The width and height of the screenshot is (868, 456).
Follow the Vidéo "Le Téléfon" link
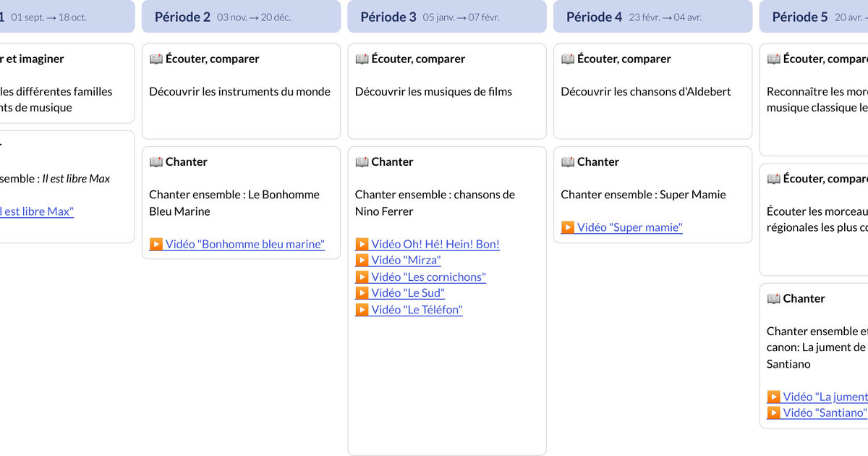click(x=409, y=310)
